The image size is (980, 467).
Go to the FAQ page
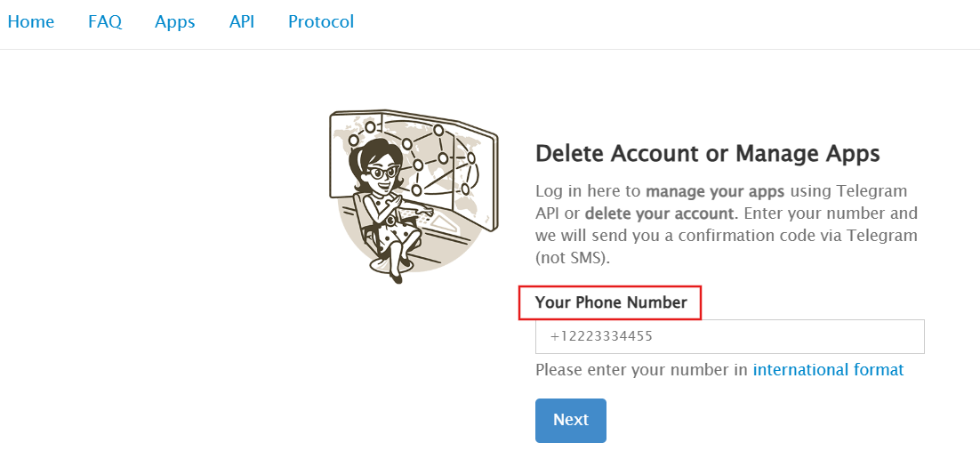point(105,22)
